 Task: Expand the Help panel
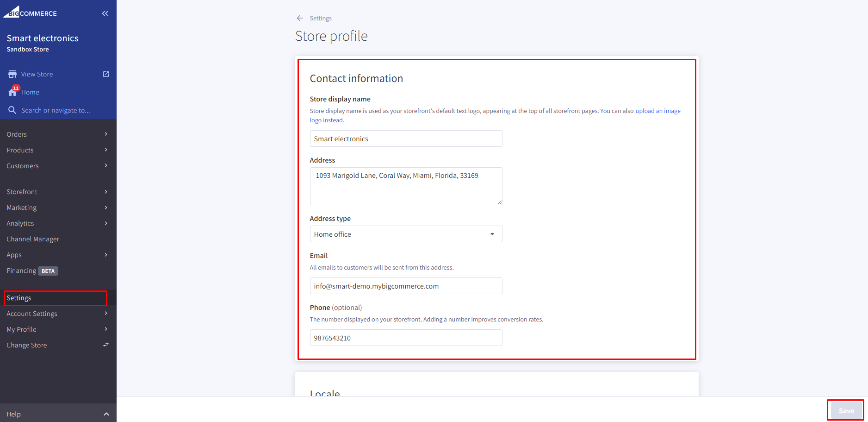[x=106, y=414]
